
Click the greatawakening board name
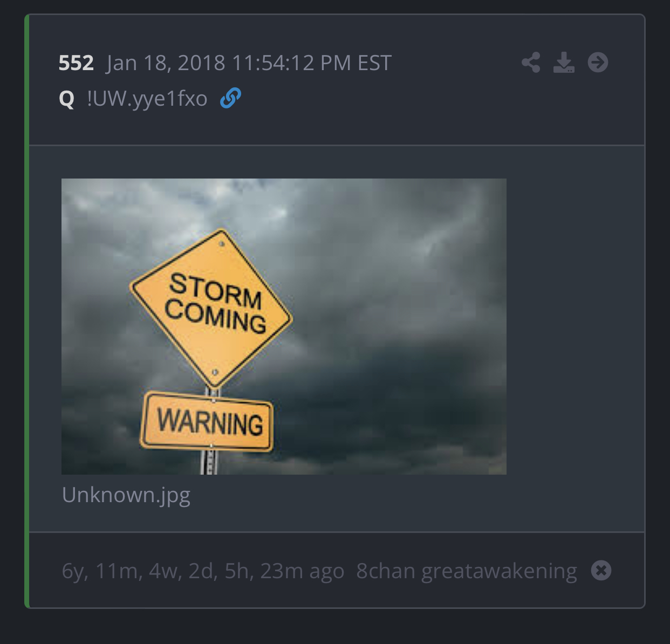499,571
